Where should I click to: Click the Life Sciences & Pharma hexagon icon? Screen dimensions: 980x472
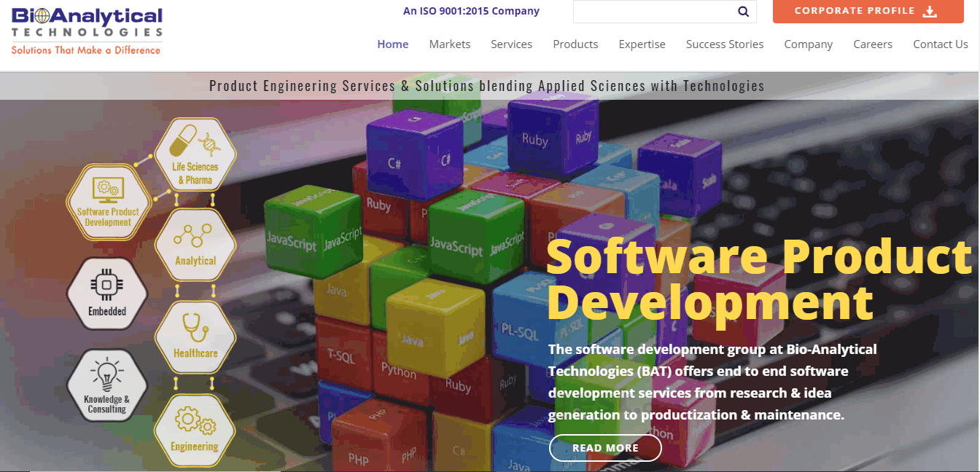pyautogui.click(x=195, y=154)
